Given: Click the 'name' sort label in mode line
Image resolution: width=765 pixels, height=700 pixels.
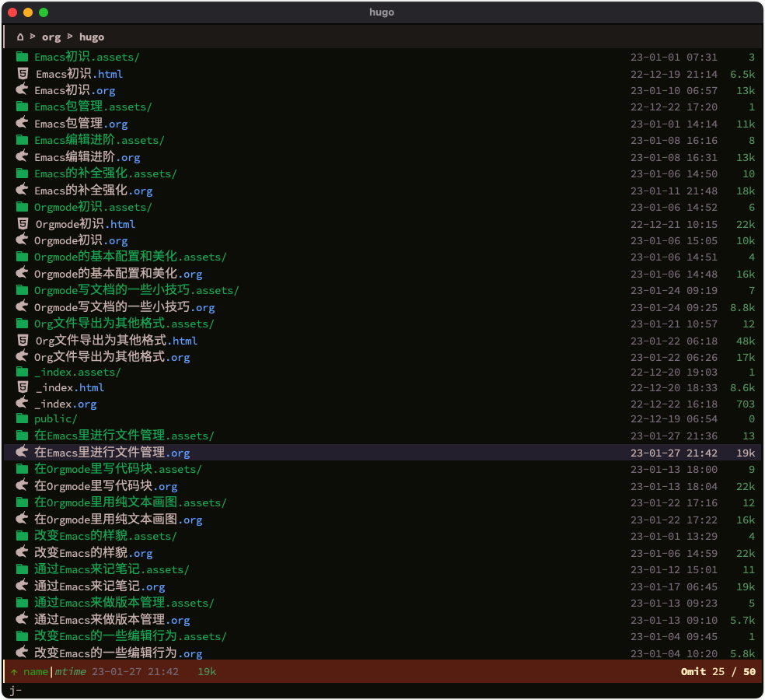Looking at the screenshot, I should point(36,672).
